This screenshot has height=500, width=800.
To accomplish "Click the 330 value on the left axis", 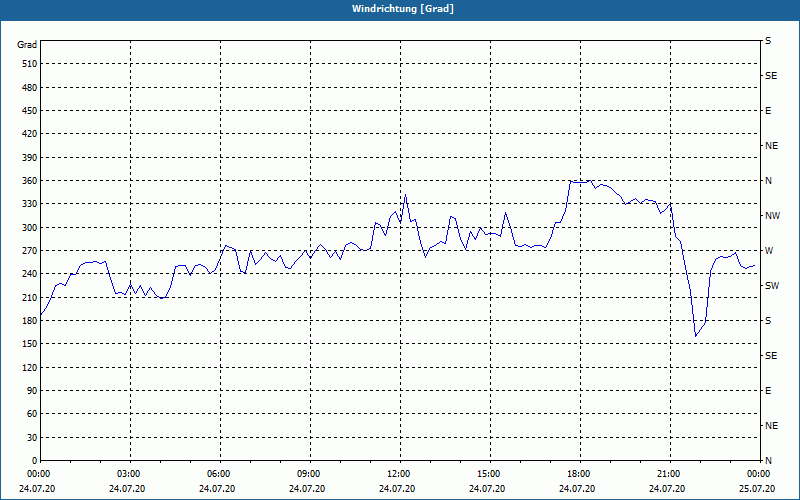I will coord(30,204).
